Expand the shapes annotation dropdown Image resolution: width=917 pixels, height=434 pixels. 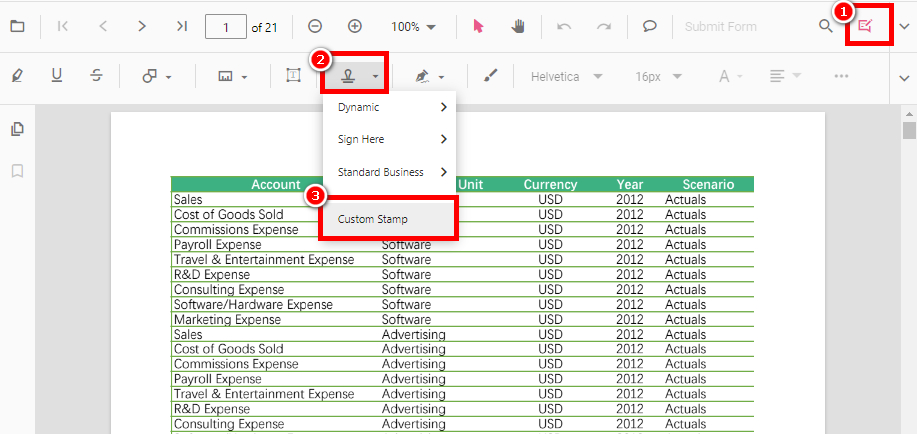[x=157, y=76]
